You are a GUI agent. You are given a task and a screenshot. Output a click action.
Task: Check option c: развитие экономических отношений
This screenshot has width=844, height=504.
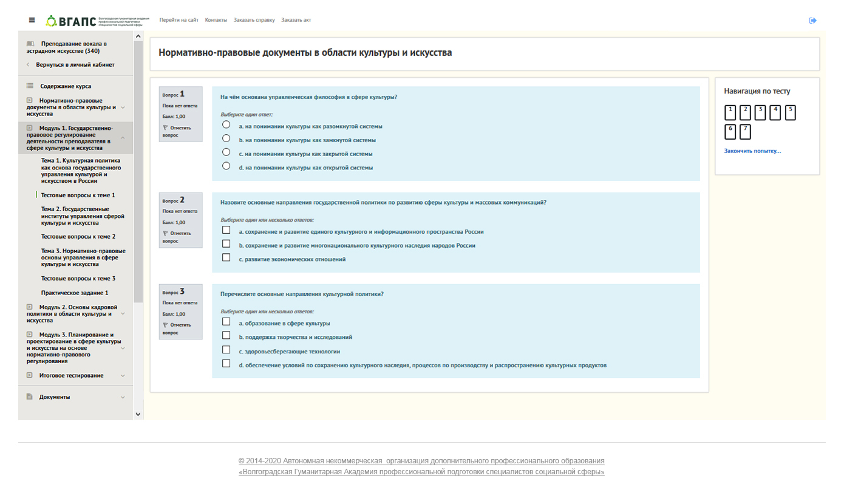pyautogui.click(x=226, y=257)
